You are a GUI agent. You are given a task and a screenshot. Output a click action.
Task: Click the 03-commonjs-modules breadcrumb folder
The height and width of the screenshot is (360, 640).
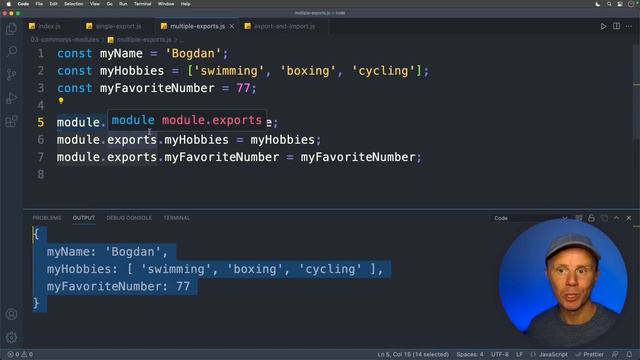click(x=64, y=40)
